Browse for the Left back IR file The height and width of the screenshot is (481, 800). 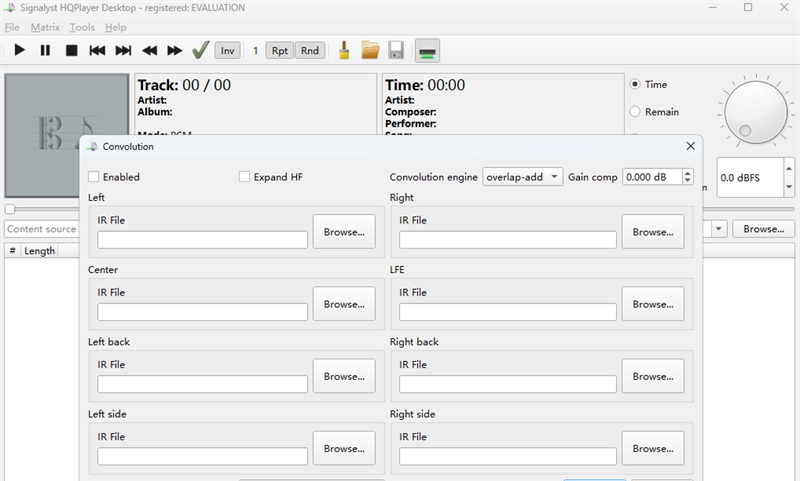[344, 376]
